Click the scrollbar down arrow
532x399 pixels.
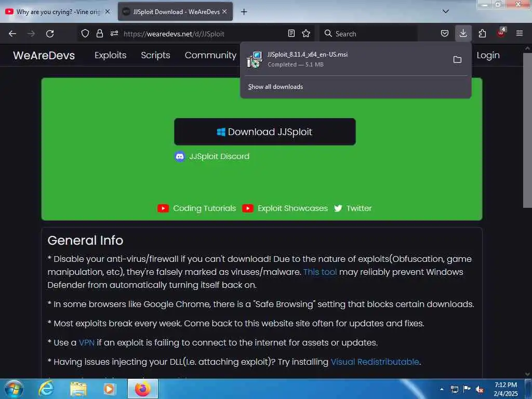pyautogui.click(x=527, y=374)
